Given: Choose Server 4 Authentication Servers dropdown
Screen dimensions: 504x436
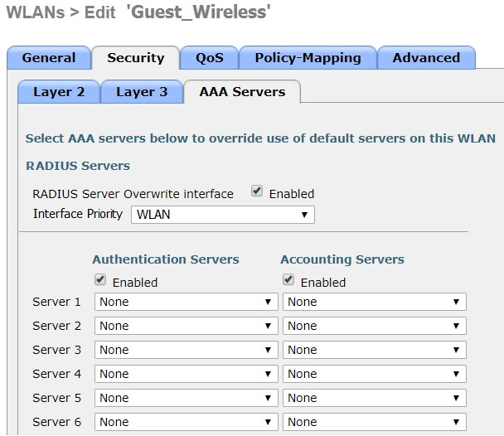Looking at the screenshot, I should coord(187,375).
